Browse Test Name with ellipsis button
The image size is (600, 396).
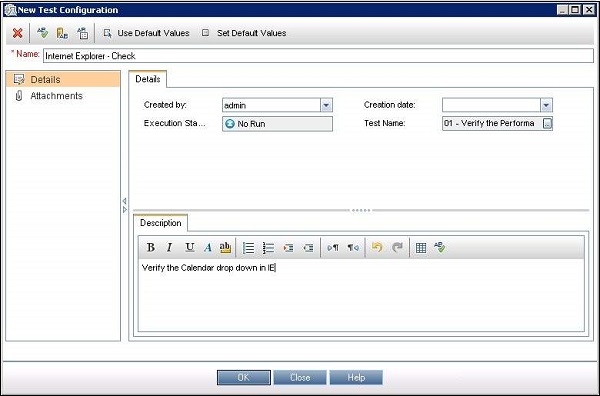point(548,124)
